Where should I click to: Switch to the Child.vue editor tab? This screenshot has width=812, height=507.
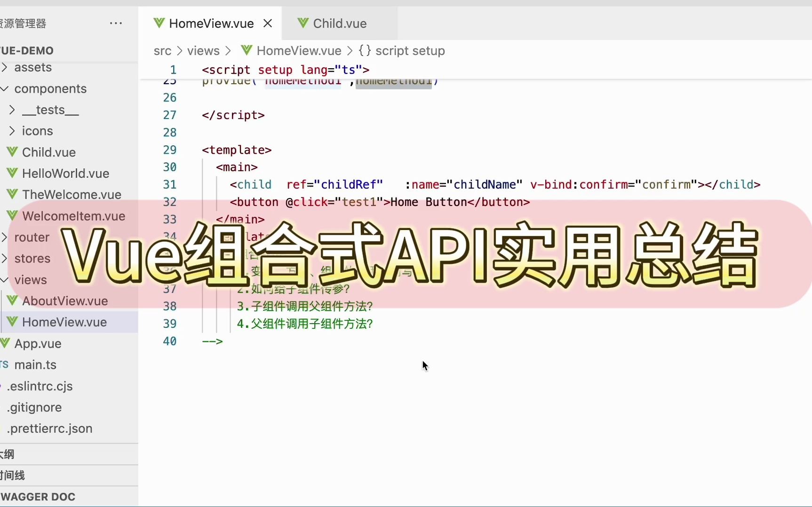tap(340, 23)
